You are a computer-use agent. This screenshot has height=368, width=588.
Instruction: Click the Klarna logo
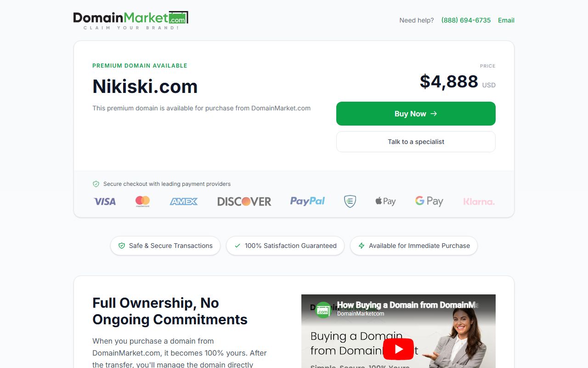point(479,201)
